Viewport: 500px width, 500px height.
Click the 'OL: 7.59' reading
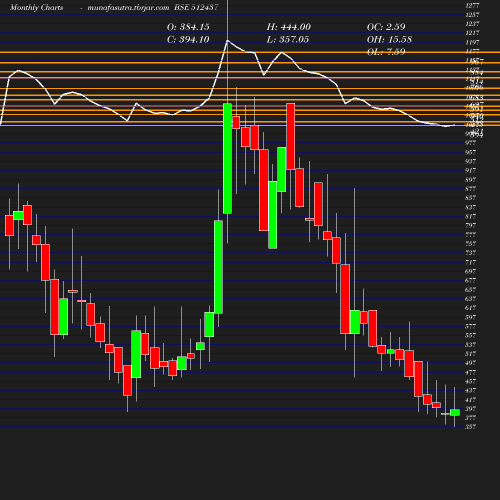point(386,52)
